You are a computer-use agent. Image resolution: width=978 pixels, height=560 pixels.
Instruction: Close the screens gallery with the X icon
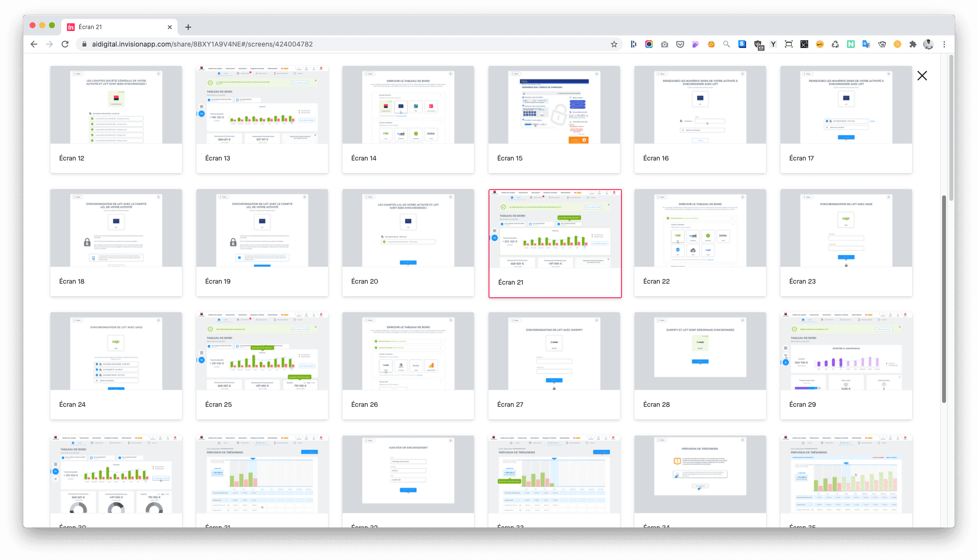click(x=922, y=76)
